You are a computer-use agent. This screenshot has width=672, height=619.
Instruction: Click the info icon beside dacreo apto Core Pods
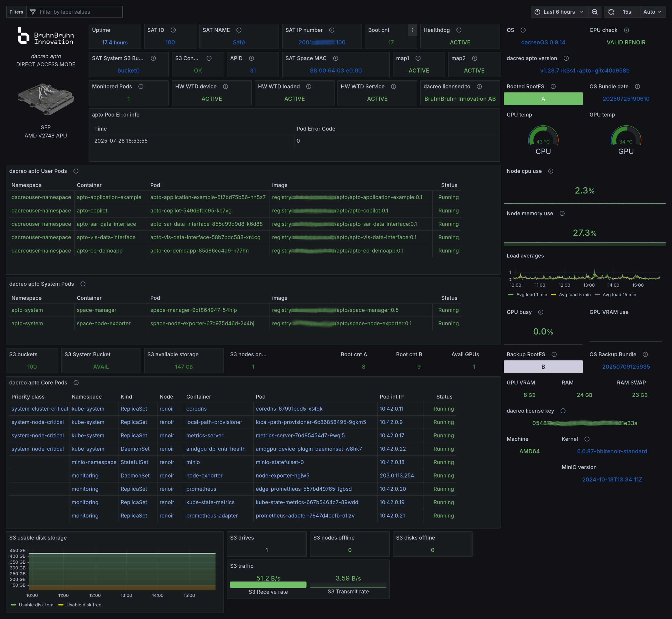click(76, 383)
